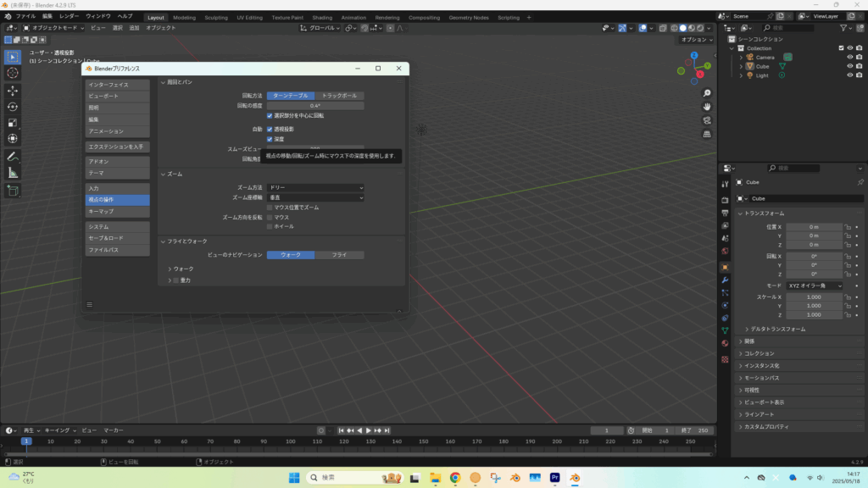Viewport: 868px width, 488px height.
Task: Click the 回転の感度 slider
Action: tap(315, 106)
